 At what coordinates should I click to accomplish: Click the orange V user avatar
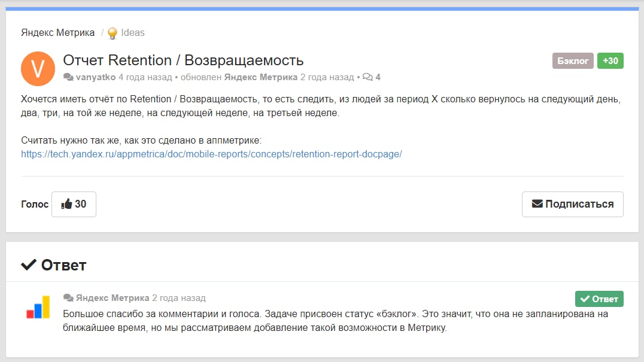(38, 69)
